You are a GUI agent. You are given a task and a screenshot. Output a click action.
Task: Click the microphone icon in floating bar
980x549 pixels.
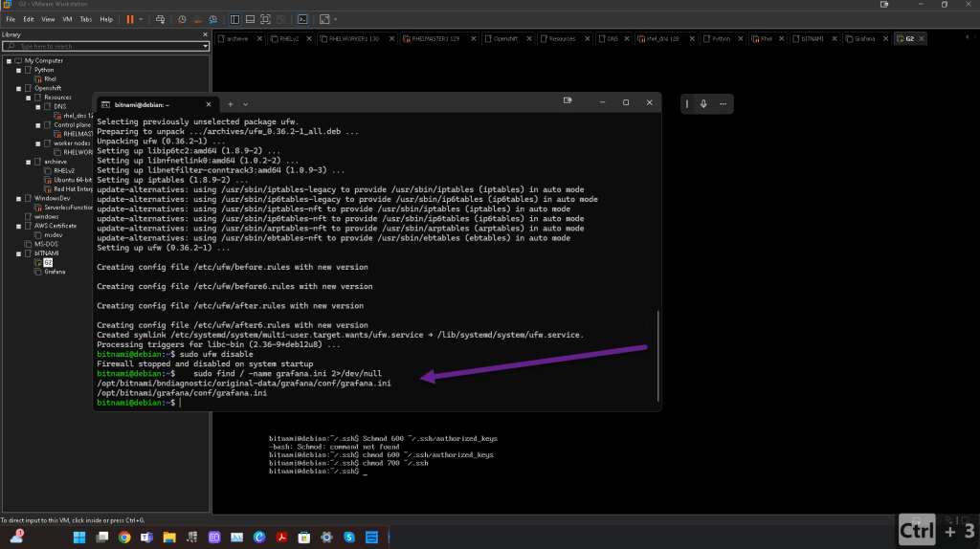703,103
